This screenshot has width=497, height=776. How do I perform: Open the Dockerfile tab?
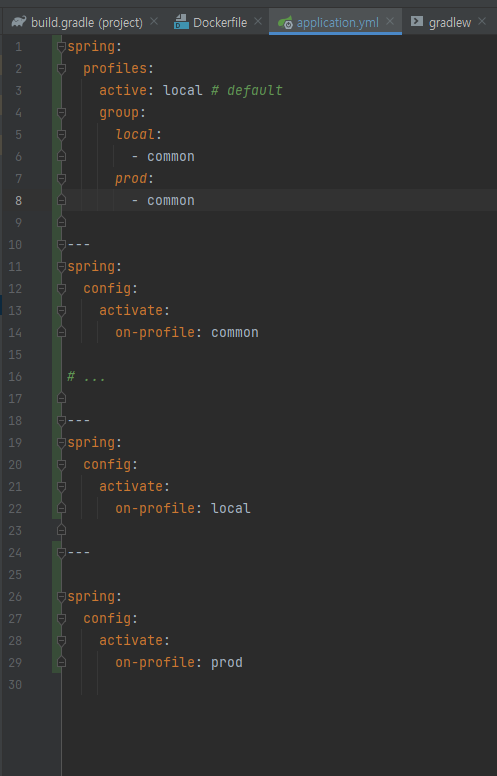pos(220,22)
